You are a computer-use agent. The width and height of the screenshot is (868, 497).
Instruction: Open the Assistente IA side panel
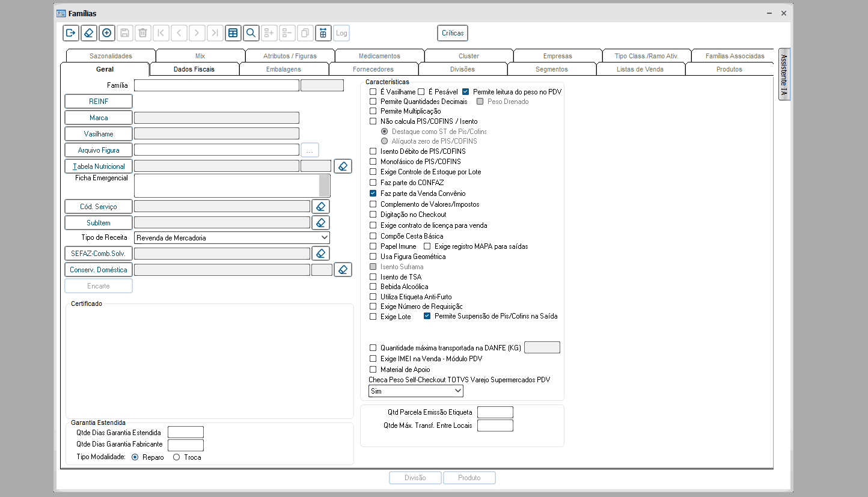click(784, 75)
